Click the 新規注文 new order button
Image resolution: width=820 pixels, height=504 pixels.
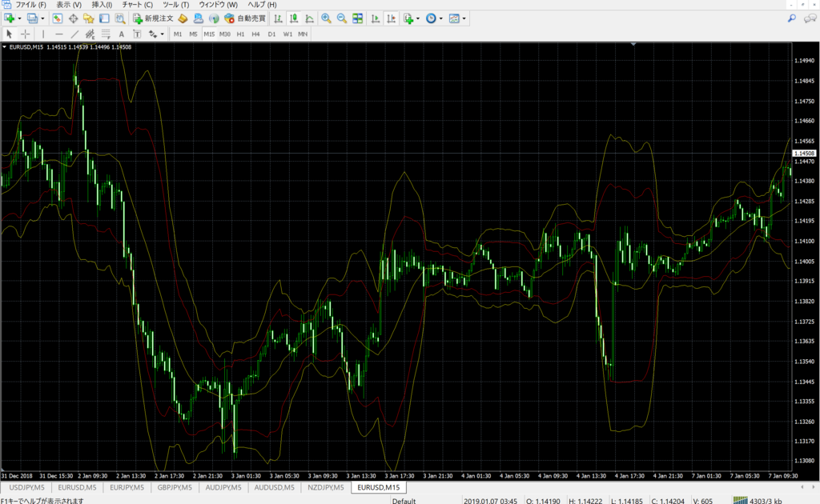pyautogui.click(x=153, y=19)
